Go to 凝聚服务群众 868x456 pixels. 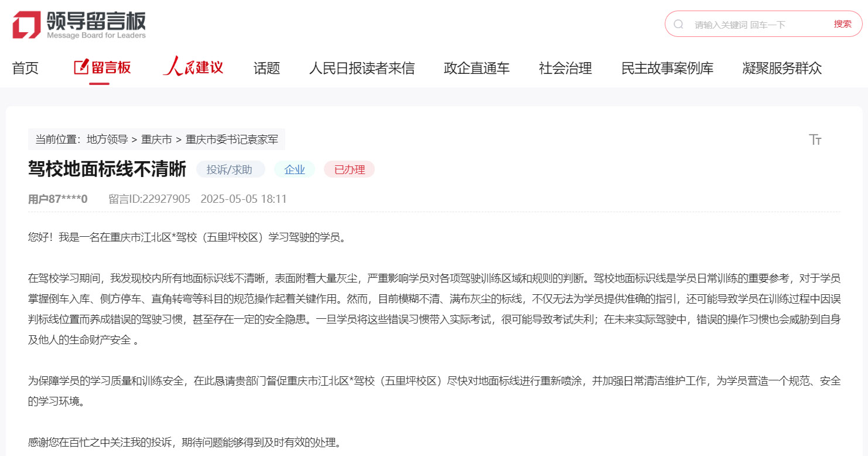[x=782, y=68]
